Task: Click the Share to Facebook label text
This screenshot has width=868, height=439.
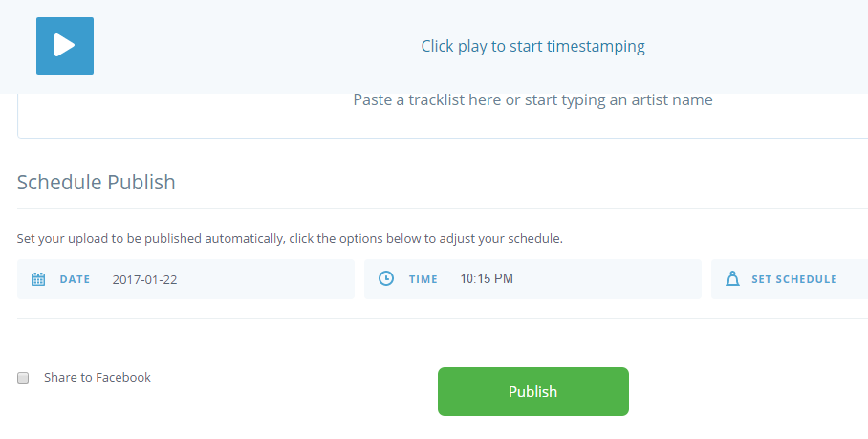Action: click(98, 377)
